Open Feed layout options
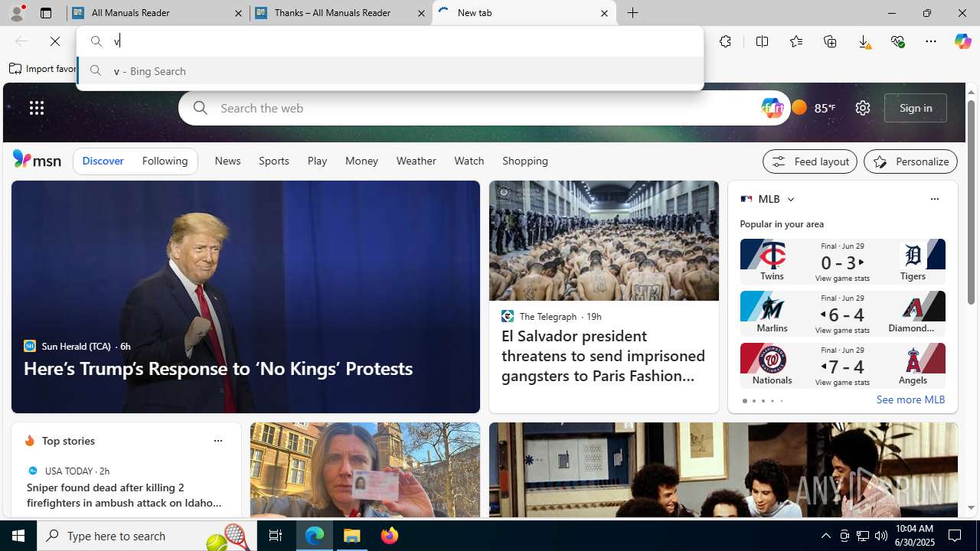The image size is (980, 551). (x=810, y=161)
